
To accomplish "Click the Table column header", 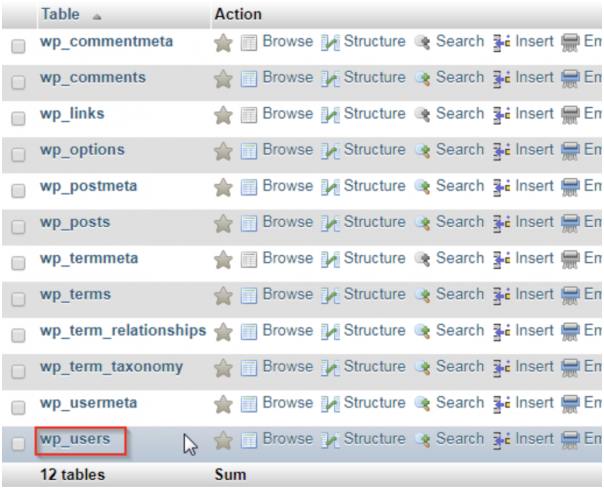I will (60, 15).
